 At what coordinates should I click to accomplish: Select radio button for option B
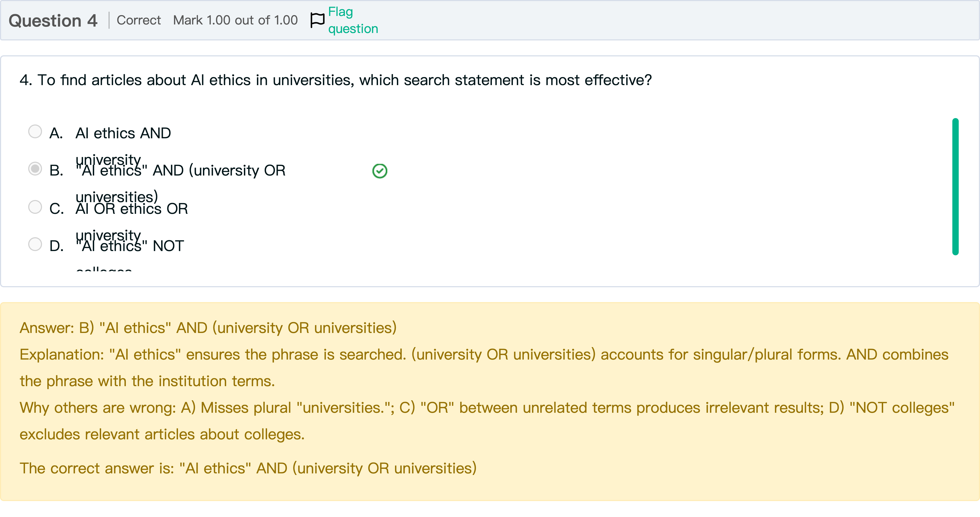point(35,169)
